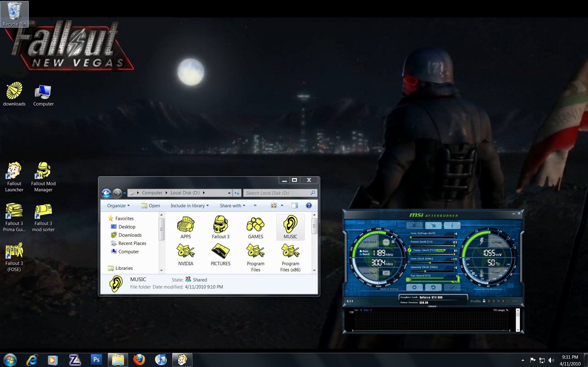Viewport: 588px width, 367px height.
Task: Click the Core Clock (MHz) slider
Action: pos(432,263)
